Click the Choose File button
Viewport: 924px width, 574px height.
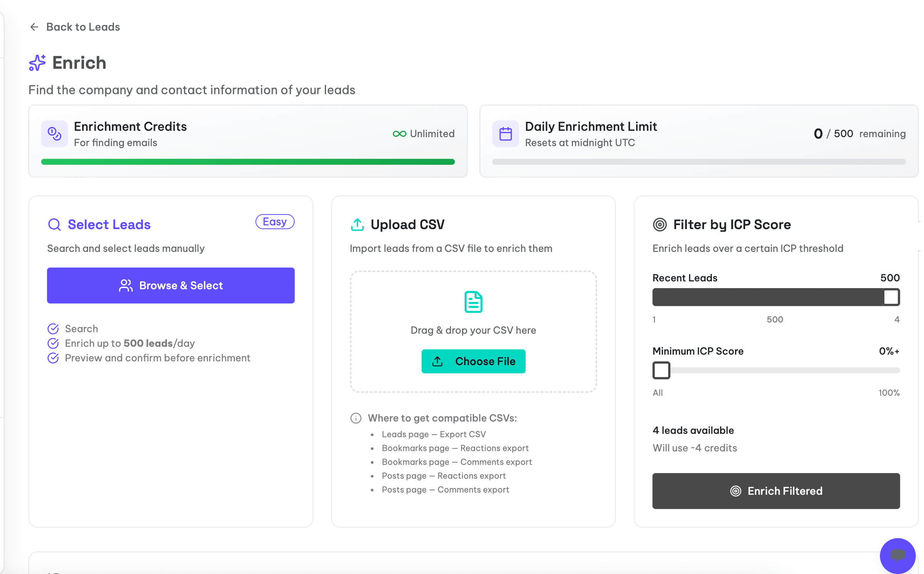pyautogui.click(x=473, y=361)
